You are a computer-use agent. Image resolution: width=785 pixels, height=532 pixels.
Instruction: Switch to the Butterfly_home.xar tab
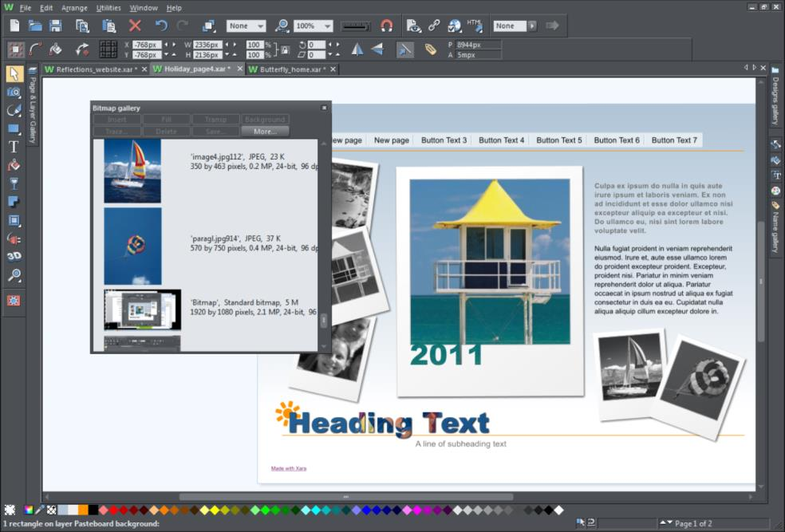coord(292,69)
